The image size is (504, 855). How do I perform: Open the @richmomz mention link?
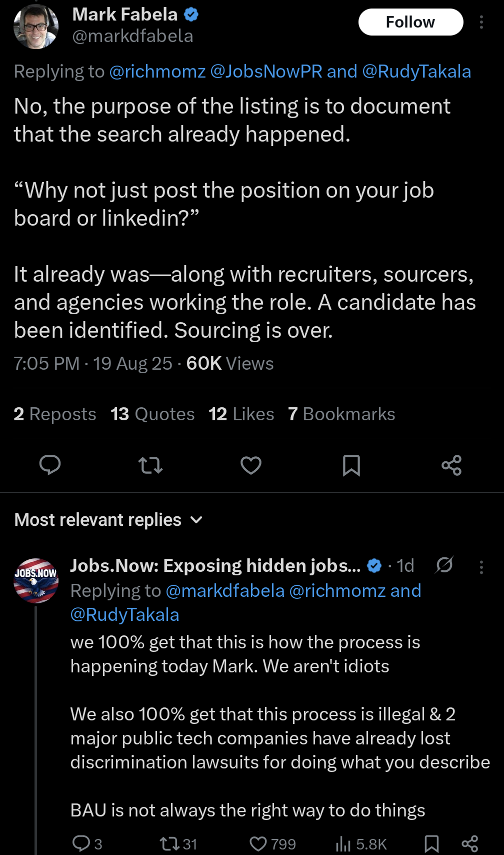157,72
